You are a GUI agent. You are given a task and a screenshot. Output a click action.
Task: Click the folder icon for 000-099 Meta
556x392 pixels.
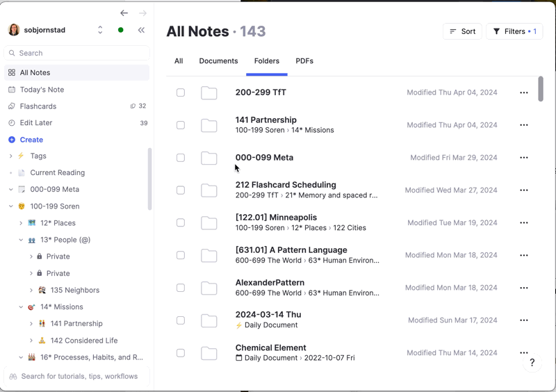(x=208, y=158)
